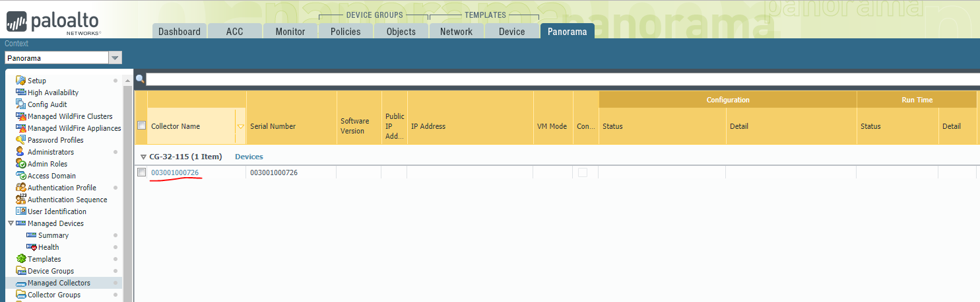
Task: Click the Access Domain icon
Action: pyautogui.click(x=21, y=176)
